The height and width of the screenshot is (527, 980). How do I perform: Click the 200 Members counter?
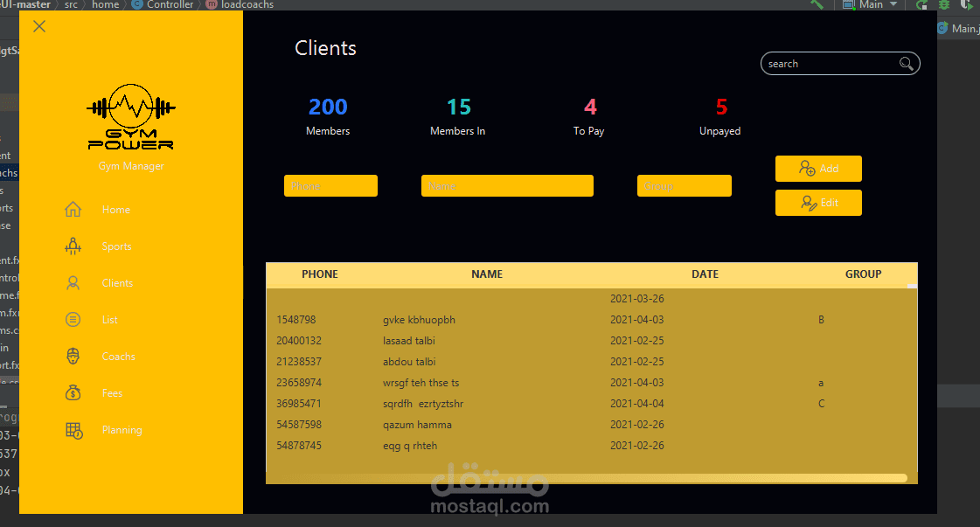[x=328, y=116]
